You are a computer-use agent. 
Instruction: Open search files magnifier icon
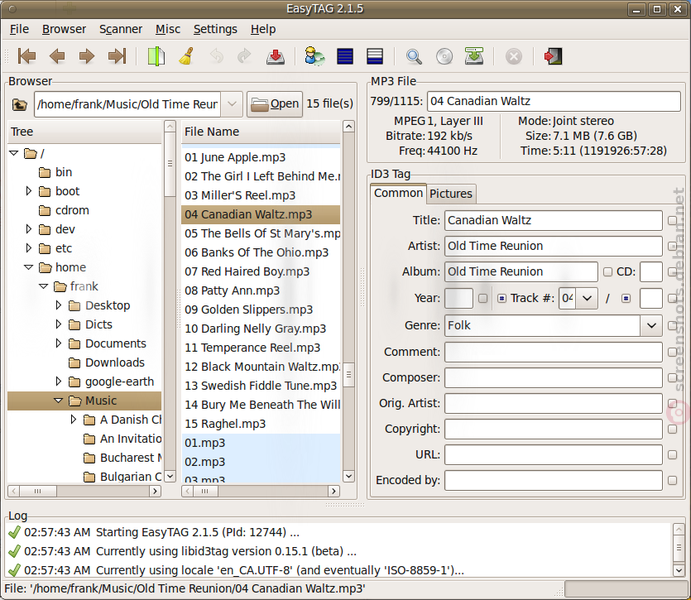click(x=413, y=56)
